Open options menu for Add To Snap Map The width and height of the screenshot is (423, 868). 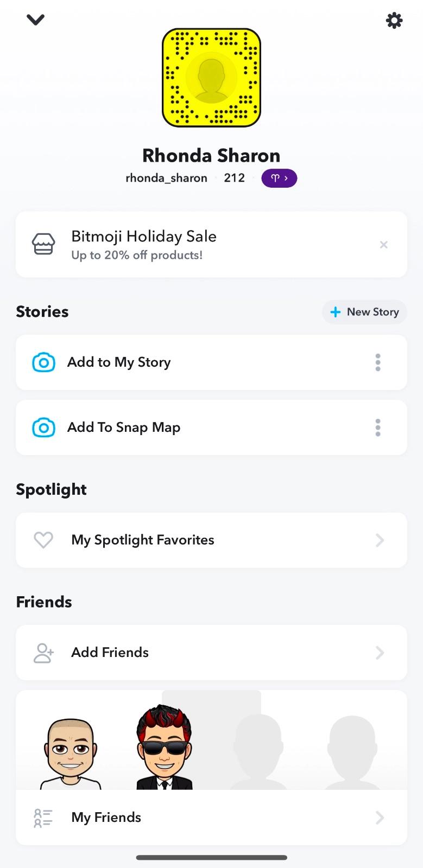click(x=378, y=427)
